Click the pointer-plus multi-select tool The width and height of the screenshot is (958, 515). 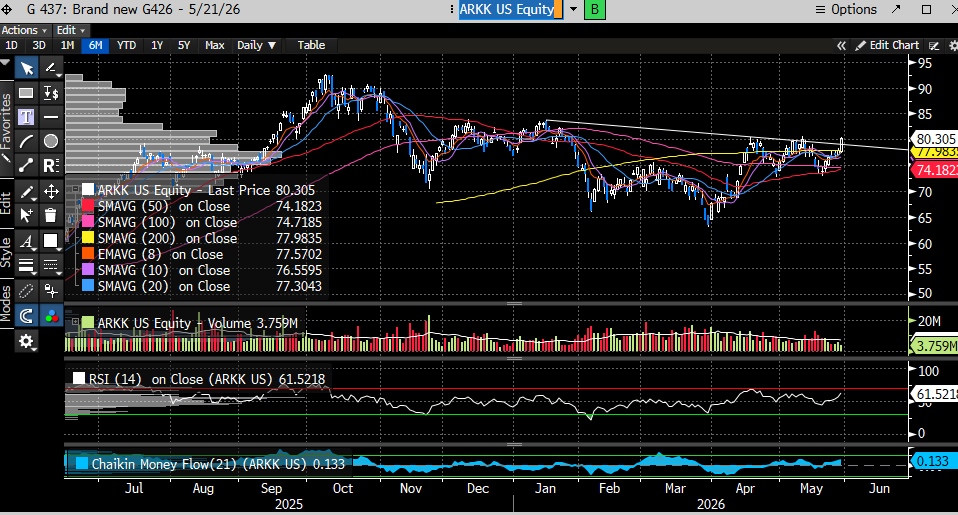click(x=26, y=215)
